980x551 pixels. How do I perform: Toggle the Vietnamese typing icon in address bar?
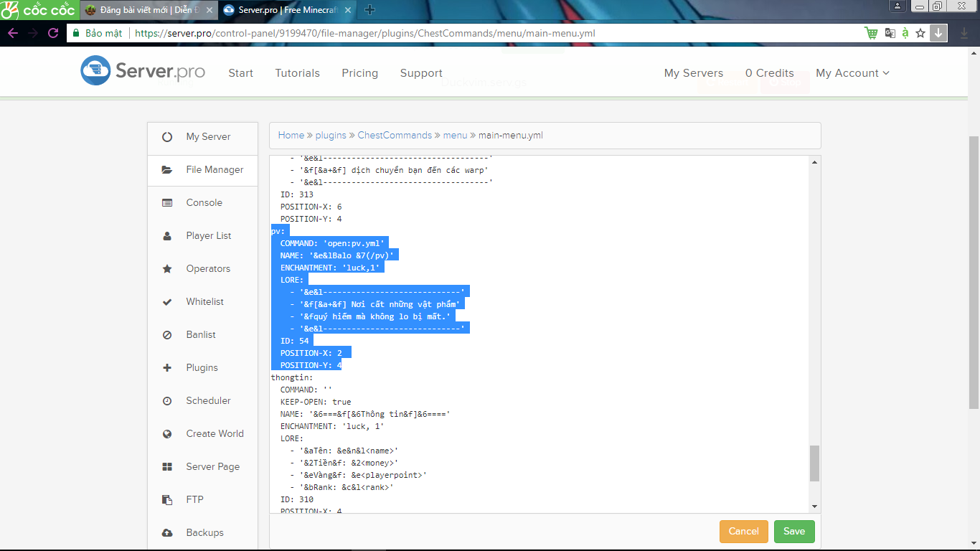click(905, 33)
